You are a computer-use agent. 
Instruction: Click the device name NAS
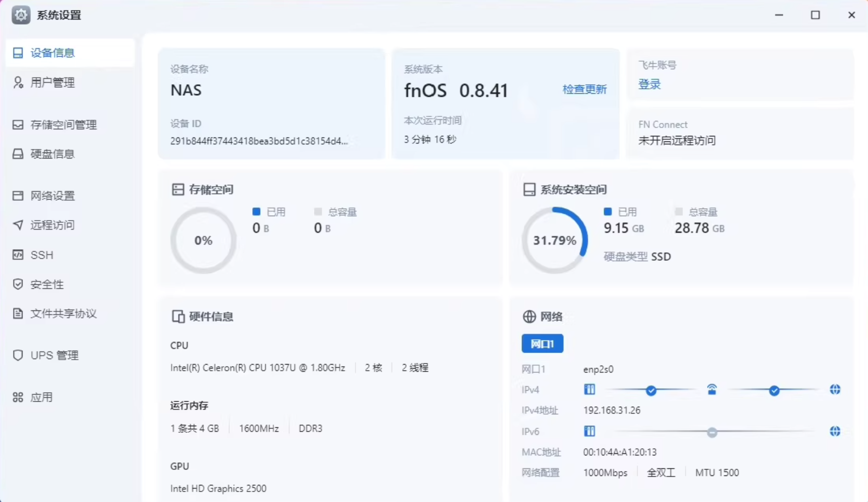coord(186,90)
